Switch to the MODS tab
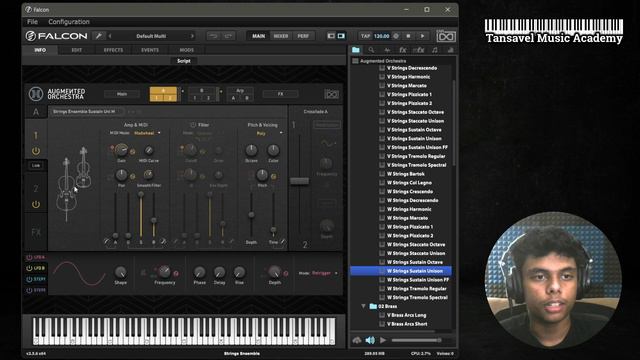The image size is (640, 360). [x=187, y=50]
